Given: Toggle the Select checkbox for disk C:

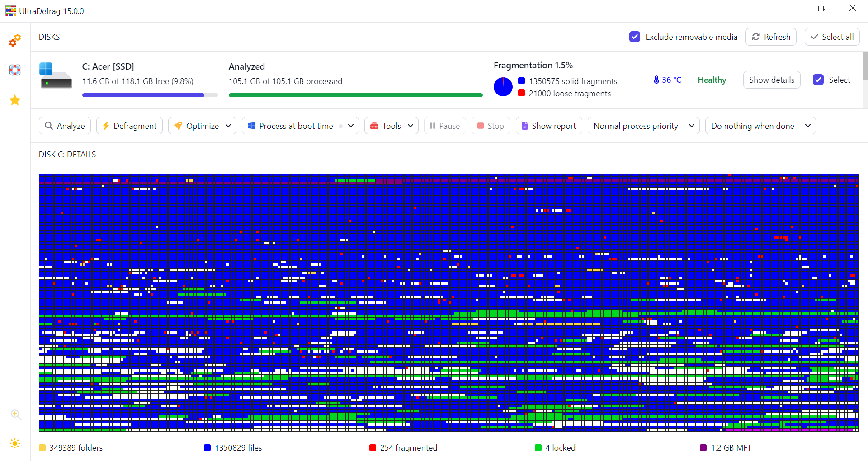Looking at the screenshot, I should 818,80.
